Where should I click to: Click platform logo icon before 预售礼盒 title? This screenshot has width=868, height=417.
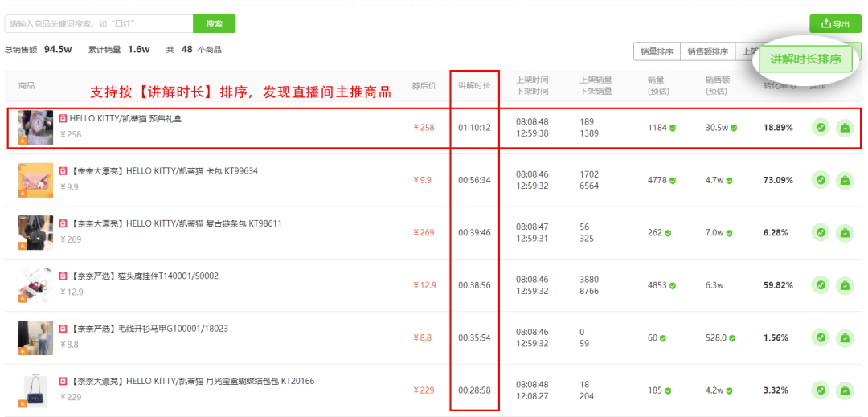(x=63, y=118)
